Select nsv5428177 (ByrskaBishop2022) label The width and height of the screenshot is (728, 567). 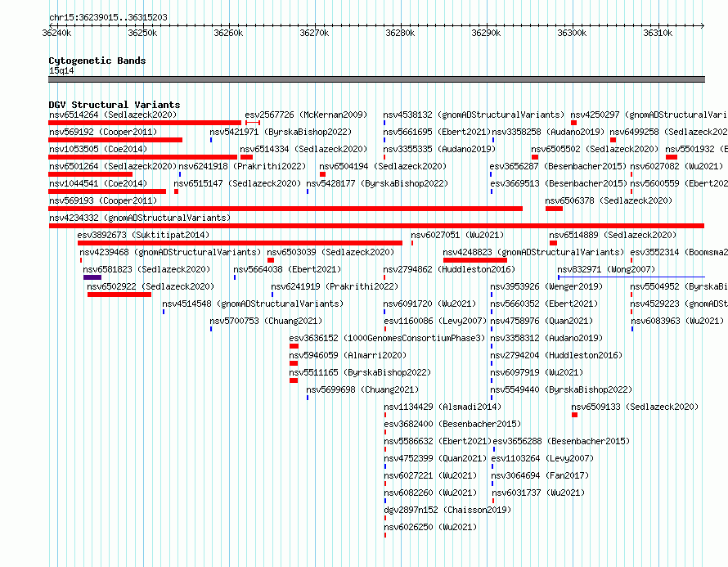pos(377,183)
